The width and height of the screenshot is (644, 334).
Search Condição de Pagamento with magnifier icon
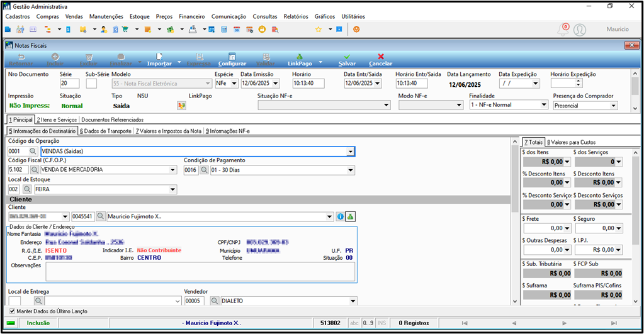(x=204, y=170)
